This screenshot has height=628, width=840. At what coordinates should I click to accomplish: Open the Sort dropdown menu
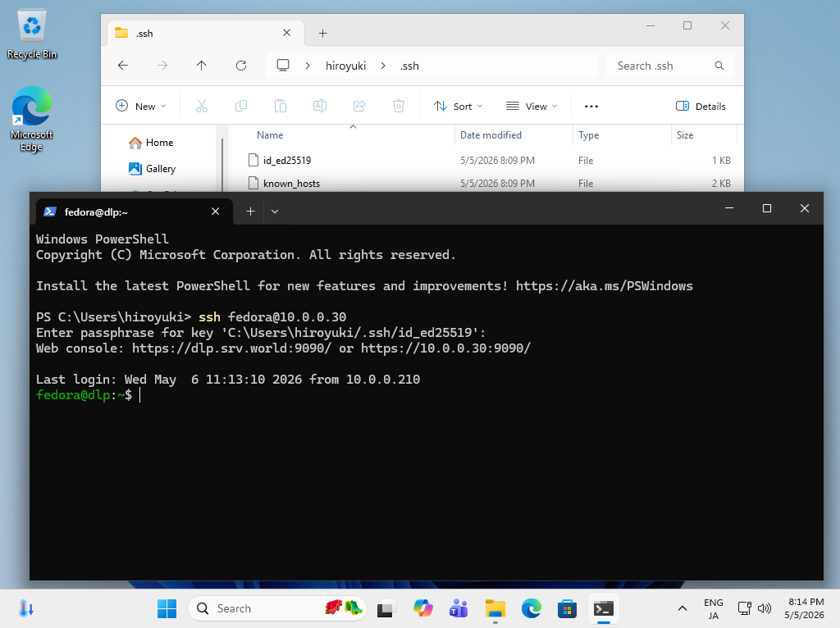click(458, 106)
